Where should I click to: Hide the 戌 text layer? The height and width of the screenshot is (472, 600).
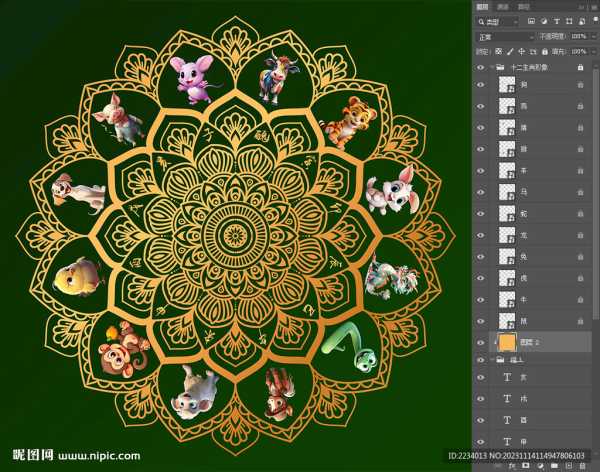[481, 399]
